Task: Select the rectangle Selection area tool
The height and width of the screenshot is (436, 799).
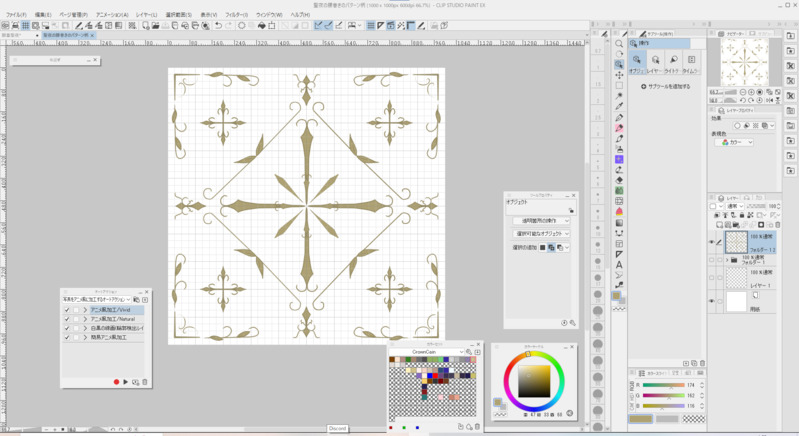Action: [x=619, y=86]
